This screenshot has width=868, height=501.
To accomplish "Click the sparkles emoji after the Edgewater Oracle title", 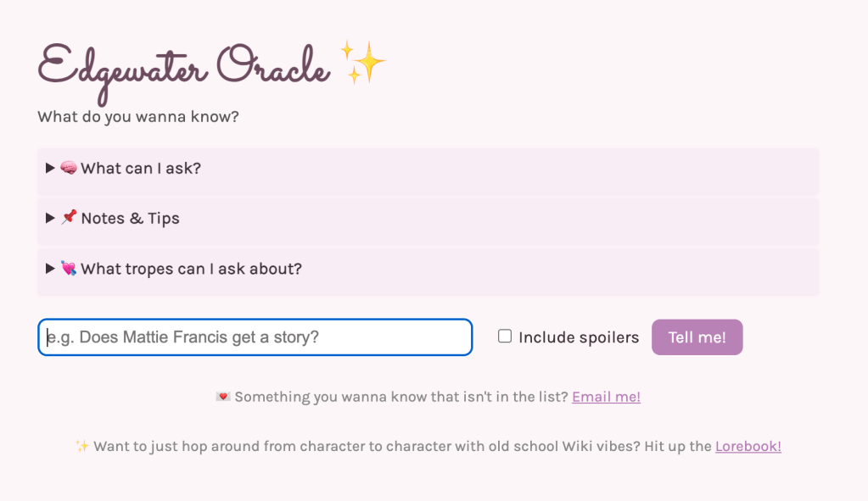I will [362, 62].
